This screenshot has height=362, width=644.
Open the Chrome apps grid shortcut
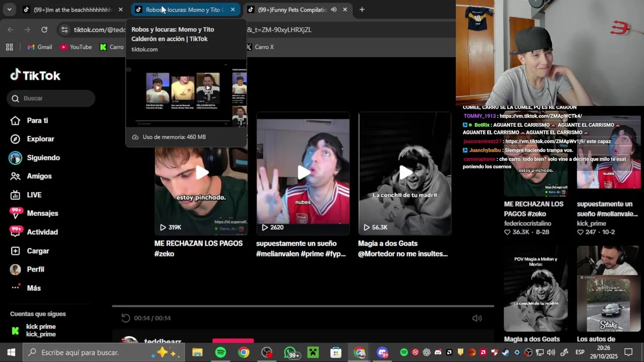pyautogui.click(x=9, y=47)
